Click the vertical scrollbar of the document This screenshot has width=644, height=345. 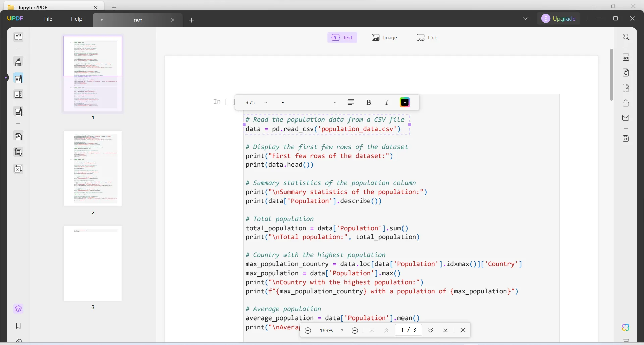[x=612, y=75]
